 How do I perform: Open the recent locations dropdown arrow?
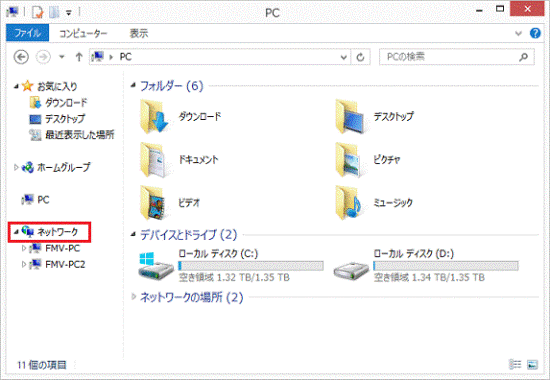[x=62, y=56]
